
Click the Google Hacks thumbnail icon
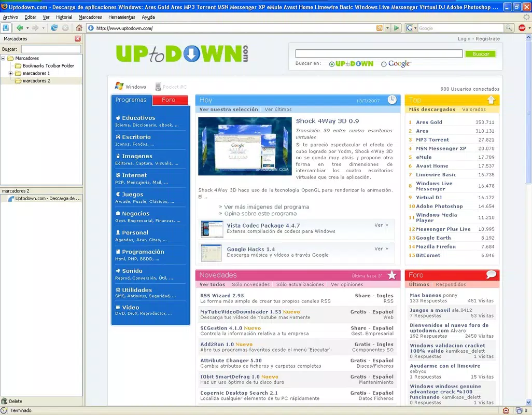pyautogui.click(x=212, y=253)
